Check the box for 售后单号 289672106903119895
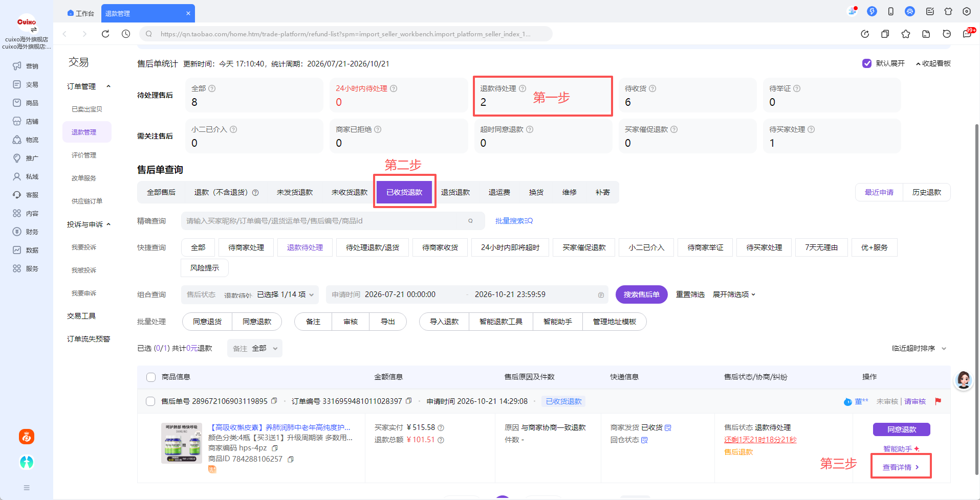 [x=150, y=401]
